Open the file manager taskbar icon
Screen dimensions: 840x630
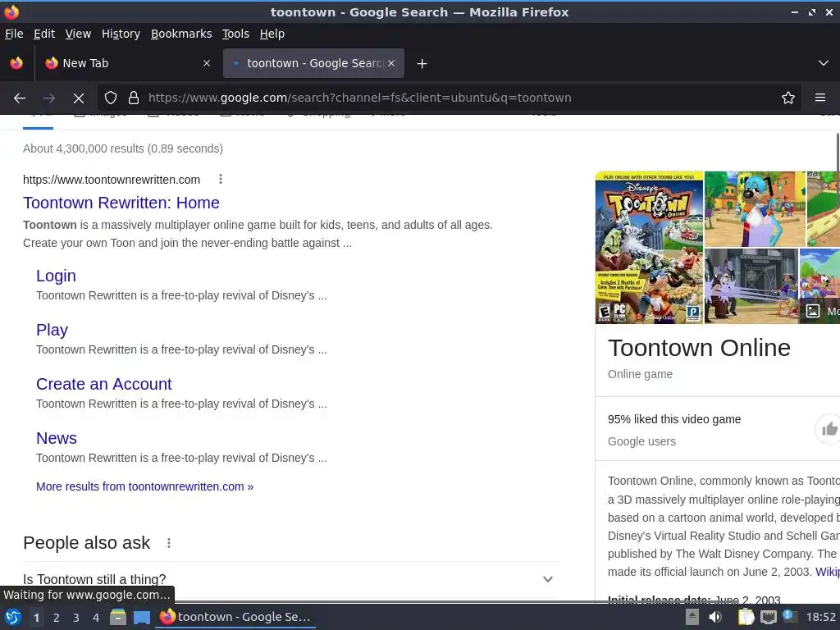pyautogui.click(x=118, y=617)
